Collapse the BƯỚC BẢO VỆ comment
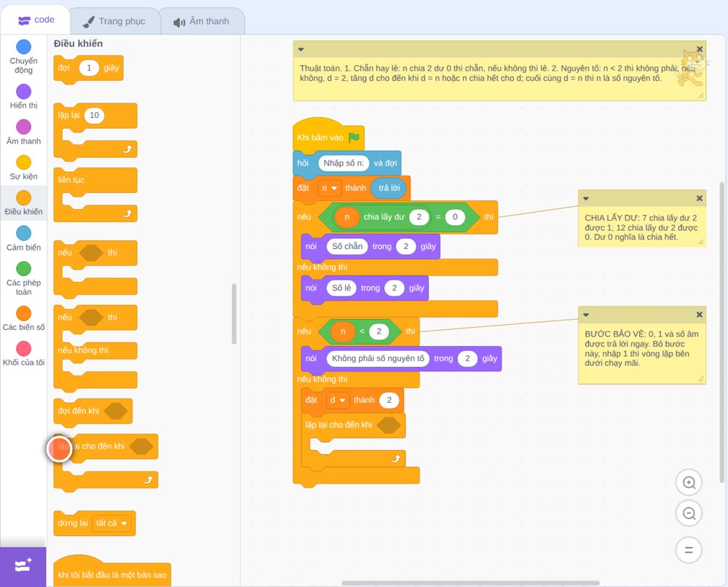Viewport: 728px width, 587px height. [586, 315]
